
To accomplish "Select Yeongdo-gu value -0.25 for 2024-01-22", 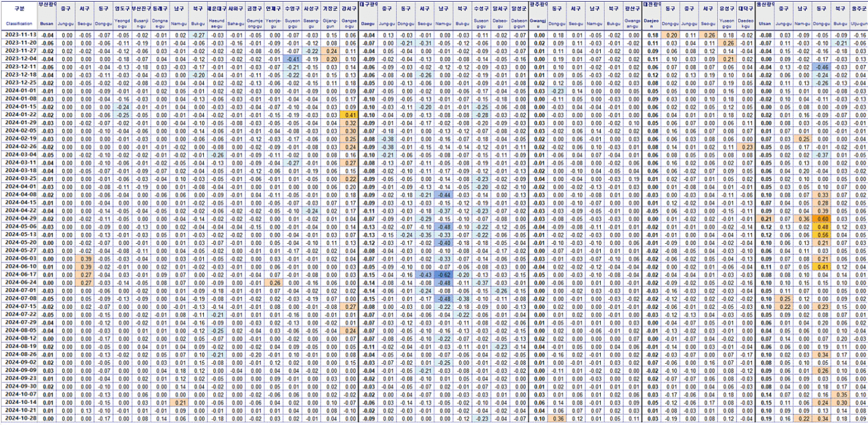I will (x=121, y=114).
